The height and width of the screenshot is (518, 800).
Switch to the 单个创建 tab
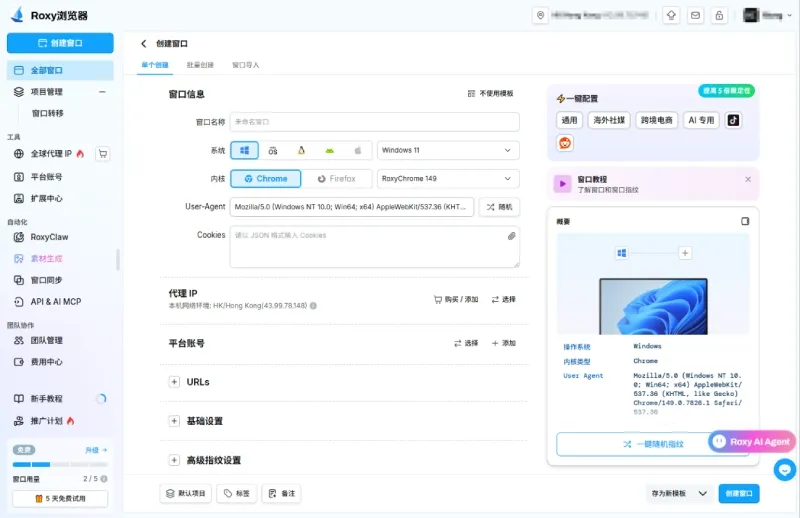(x=155, y=65)
